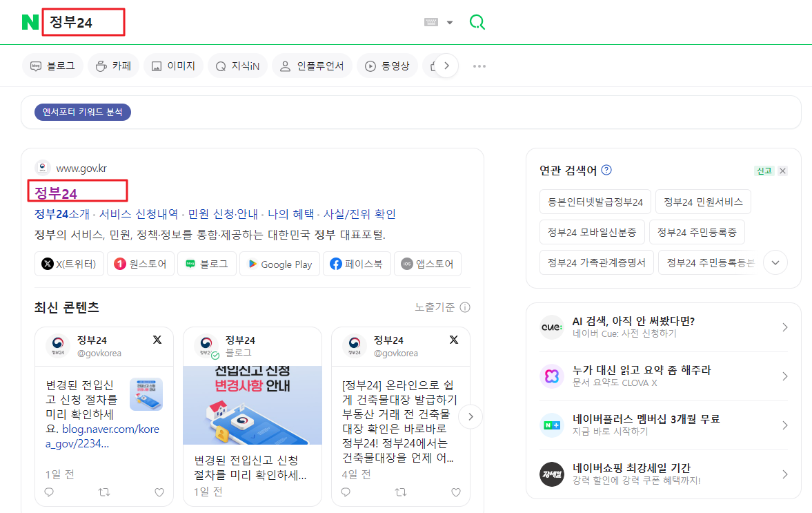Switch to the 동영상 tab
The width and height of the screenshot is (812, 513).
[387, 66]
